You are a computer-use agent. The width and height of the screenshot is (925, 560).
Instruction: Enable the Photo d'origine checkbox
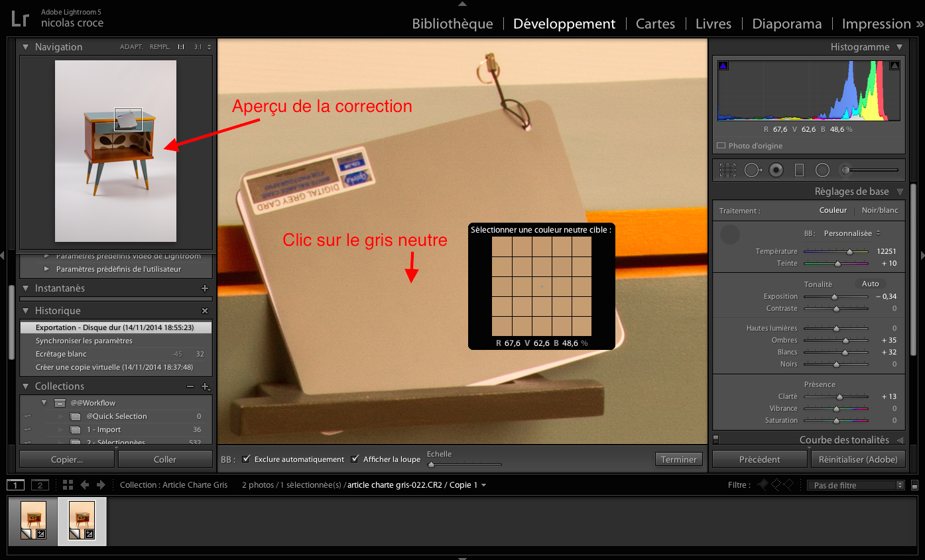[721, 146]
